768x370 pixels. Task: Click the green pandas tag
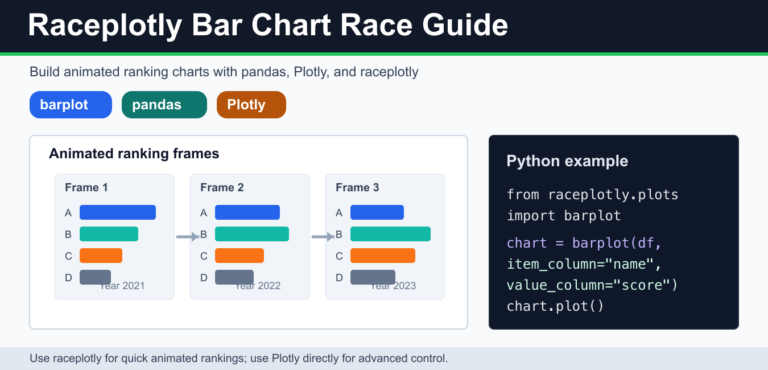pos(164,105)
